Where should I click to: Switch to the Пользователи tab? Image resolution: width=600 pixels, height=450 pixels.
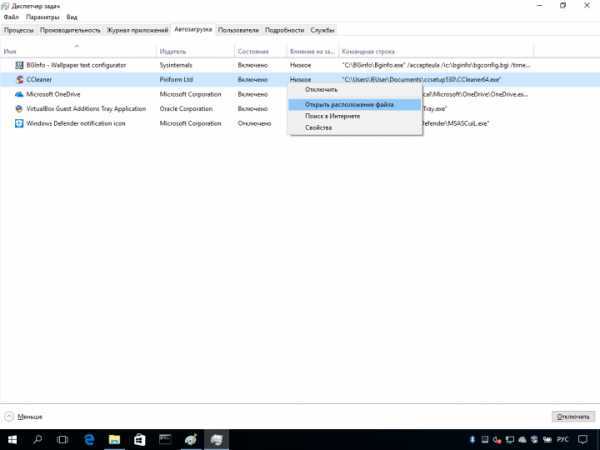pyautogui.click(x=238, y=30)
